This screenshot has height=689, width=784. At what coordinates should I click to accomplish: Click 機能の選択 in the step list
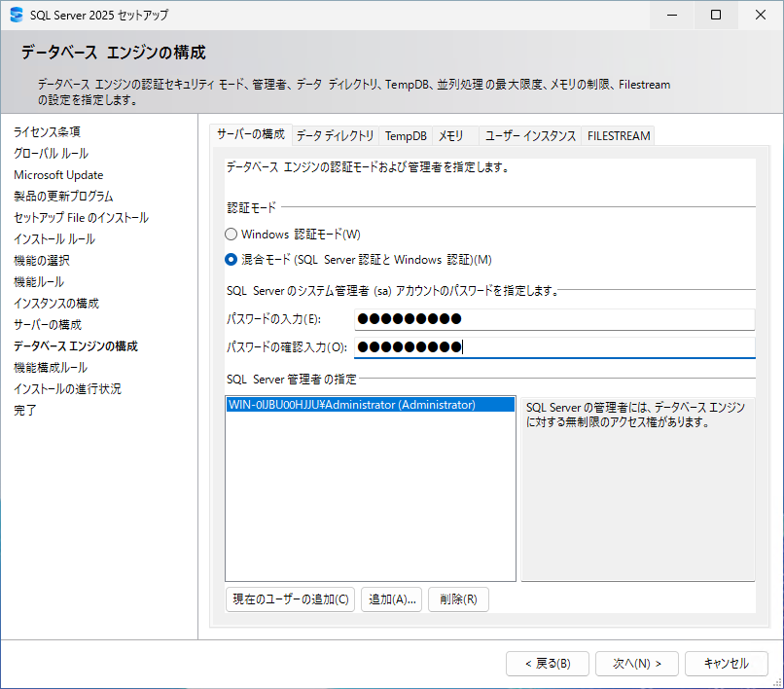tap(42, 261)
